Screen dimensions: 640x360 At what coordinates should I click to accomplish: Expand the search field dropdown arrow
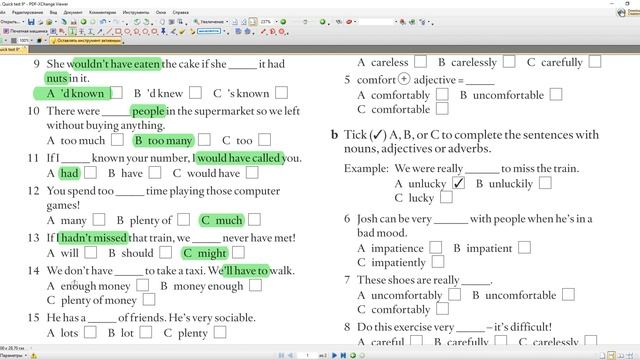tap(396, 22)
